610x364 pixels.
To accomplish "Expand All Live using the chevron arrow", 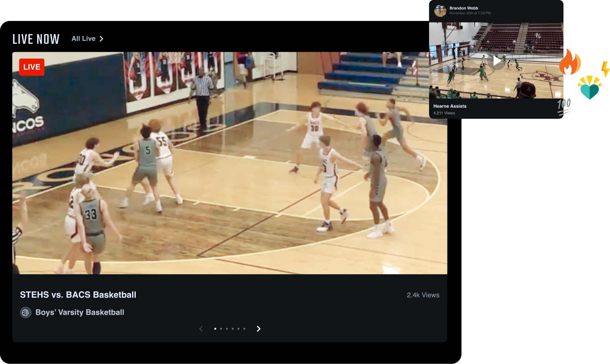I will pos(102,39).
